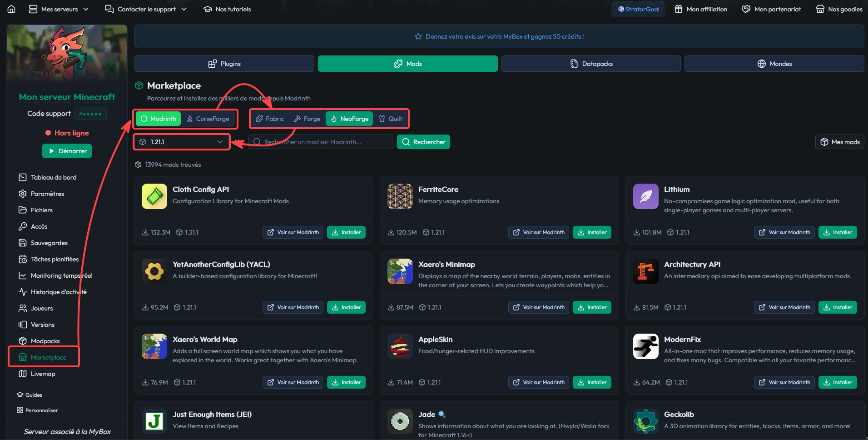The height and width of the screenshot is (440, 868).
Task: Open Nos goodies
Action: click(839, 9)
